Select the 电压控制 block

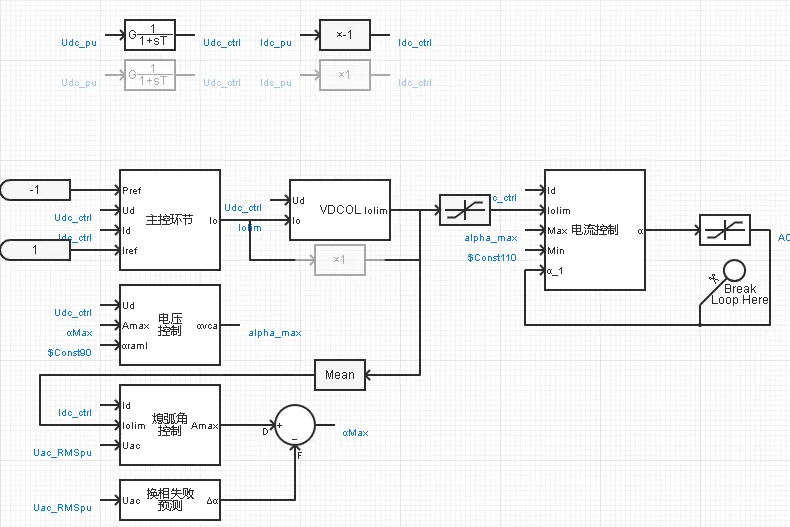(x=169, y=325)
